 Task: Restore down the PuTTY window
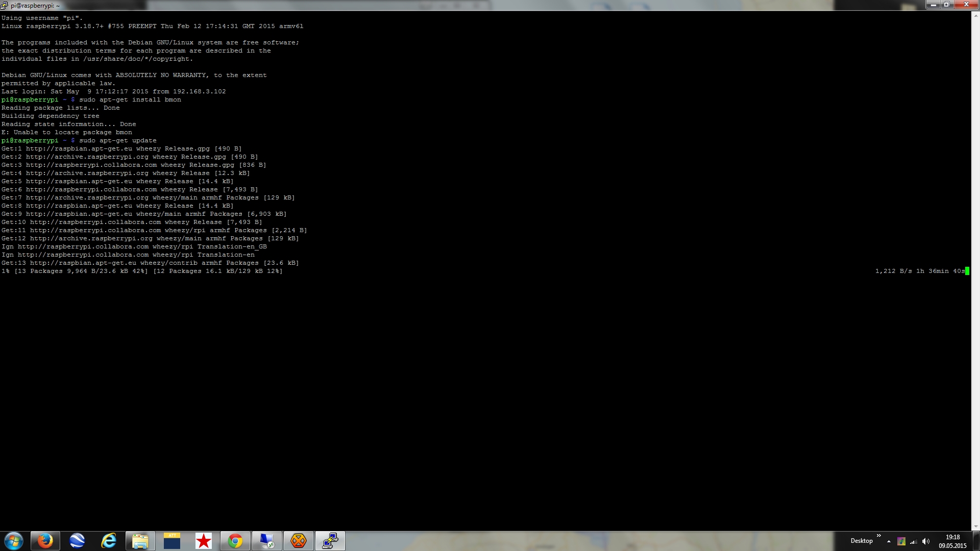[947, 5]
